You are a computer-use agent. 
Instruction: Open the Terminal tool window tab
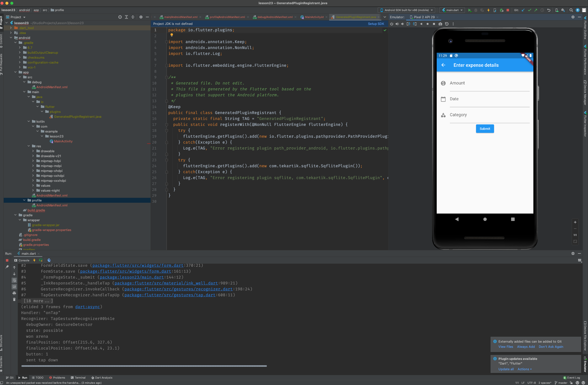(x=78, y=378)
